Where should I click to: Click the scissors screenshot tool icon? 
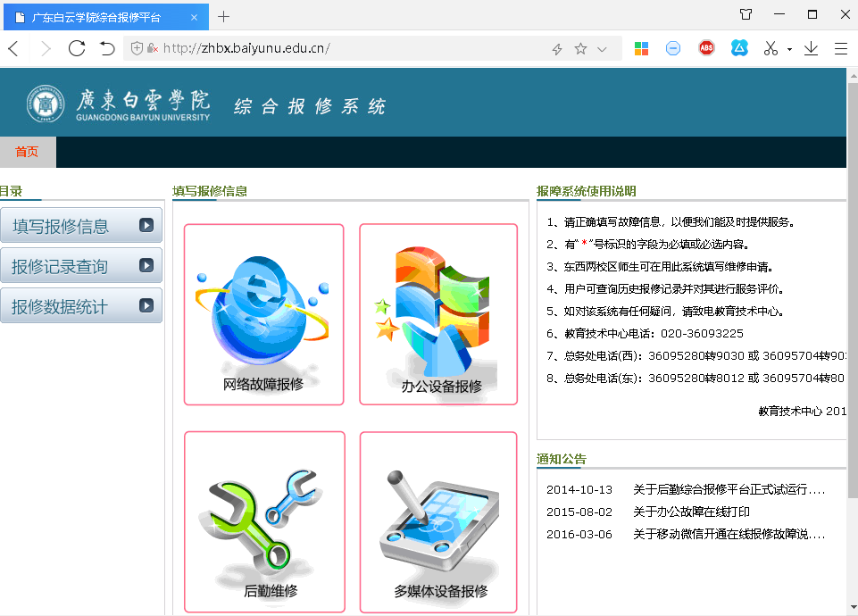(771, 49)
